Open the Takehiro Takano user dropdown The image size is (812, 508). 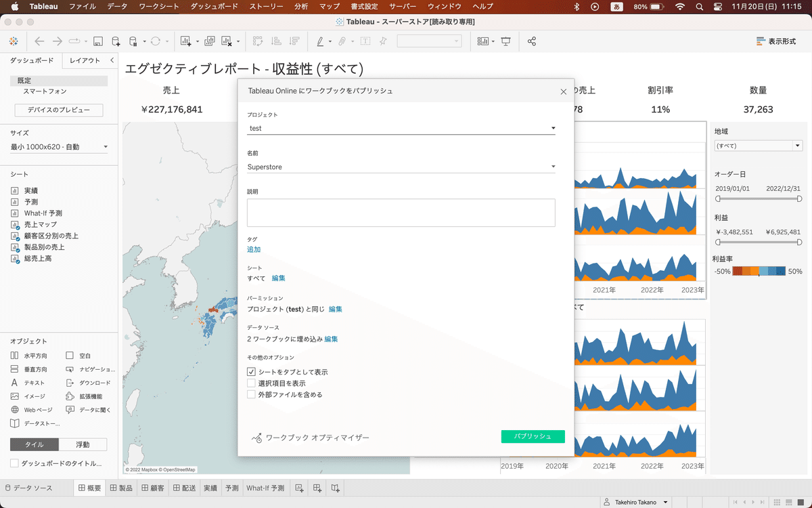point(636,502)
